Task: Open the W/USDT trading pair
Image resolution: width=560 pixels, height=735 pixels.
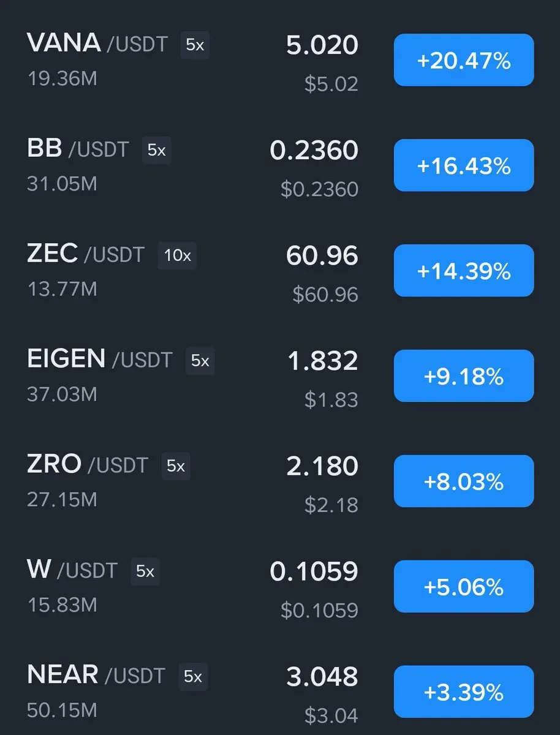Action: [280, 587]
